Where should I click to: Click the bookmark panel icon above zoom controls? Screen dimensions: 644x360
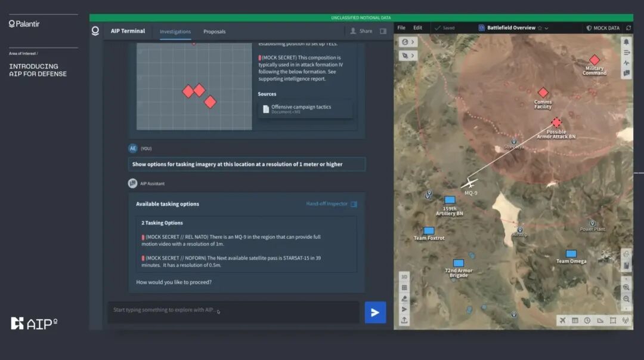[626, 266]
